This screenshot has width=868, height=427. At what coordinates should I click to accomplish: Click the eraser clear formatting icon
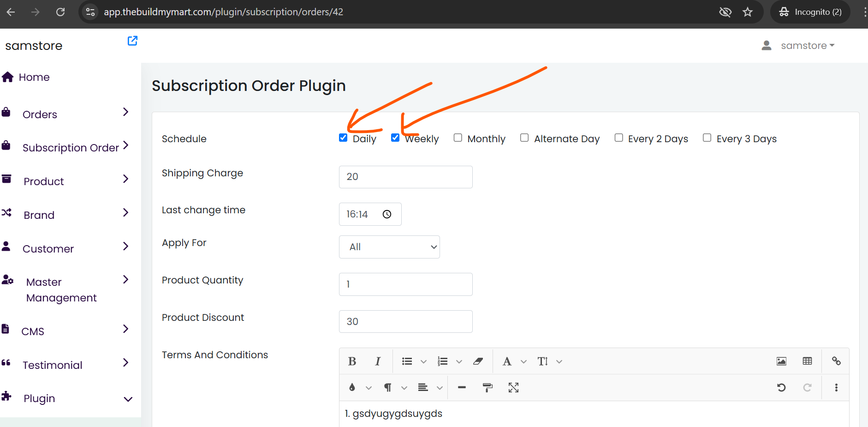(x=478, y=361)
